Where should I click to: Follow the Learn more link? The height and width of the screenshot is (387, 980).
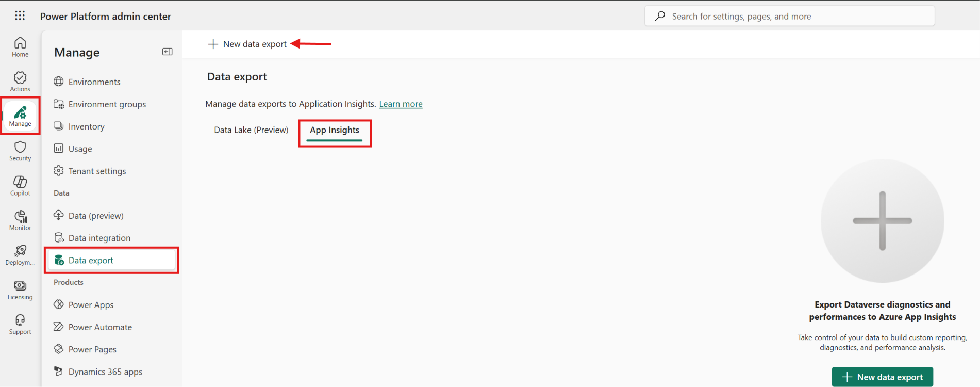[401, 104]
